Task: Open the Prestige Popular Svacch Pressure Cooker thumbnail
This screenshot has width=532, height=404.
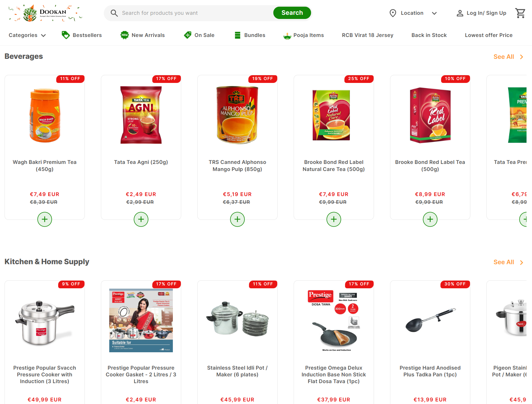Action: 45,323
